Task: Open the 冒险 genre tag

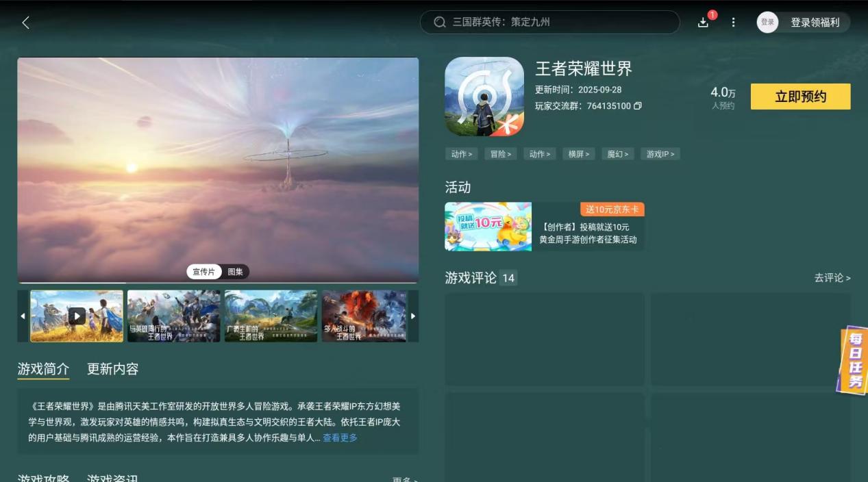Action: (x=500, y=153)
